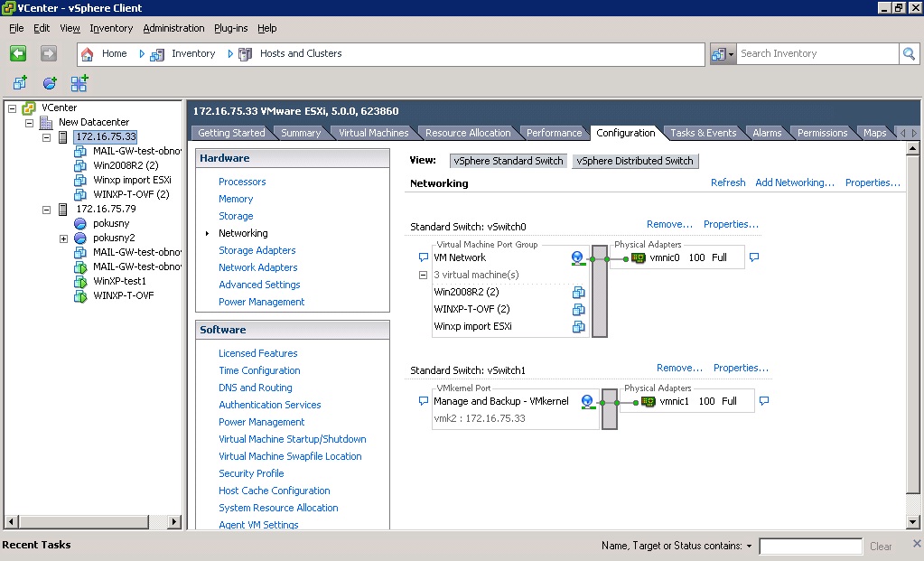Screen dimensions: 924x561
Task: Expand the pokusny2 resource pool
Action: (63, 238)
